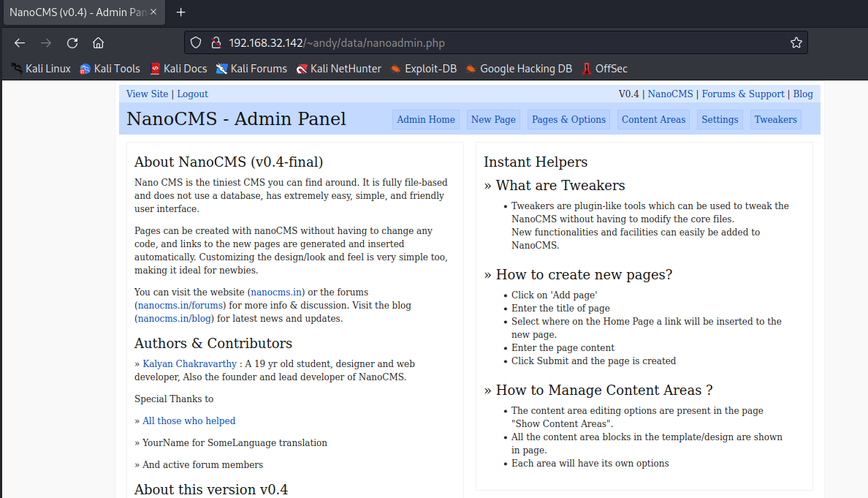Click 'How to Manage Content Areas ?' heading
Viewport: 868px width, 498px height.
click(x=604, y=390)
